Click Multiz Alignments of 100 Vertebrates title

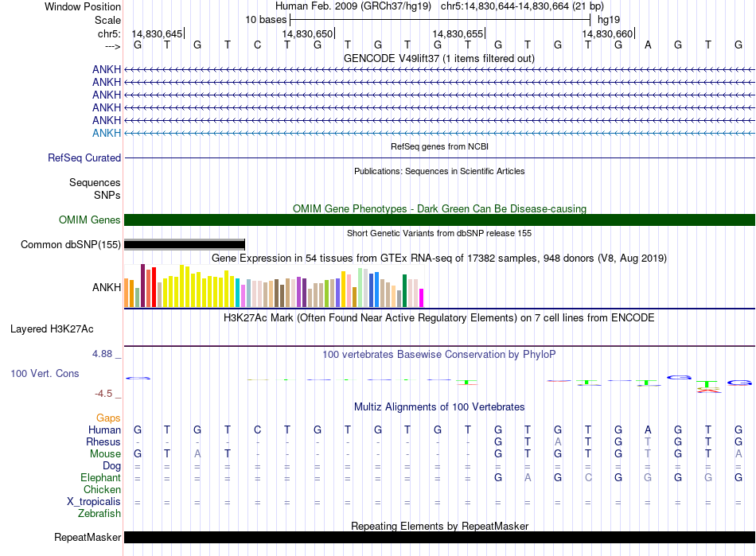coord(438,406)
